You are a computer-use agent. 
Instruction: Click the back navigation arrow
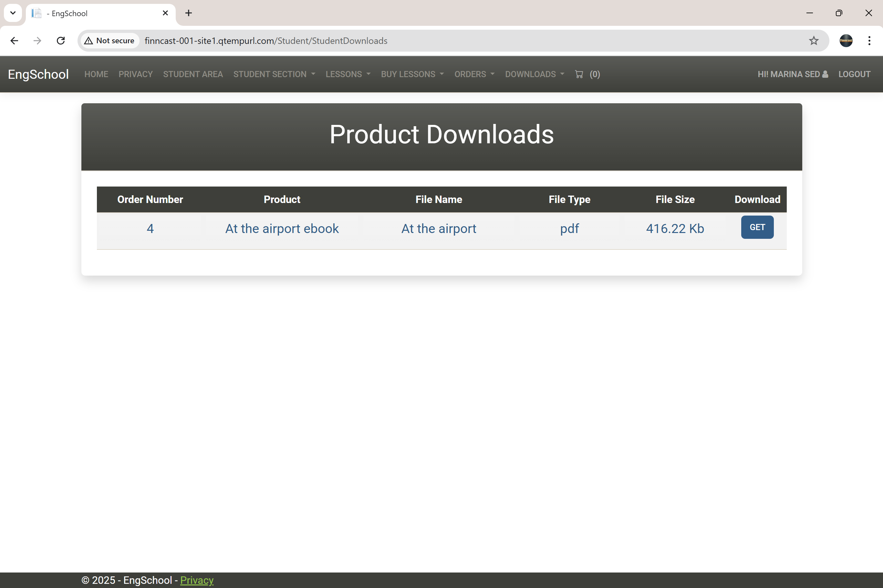tap(14, 40)
